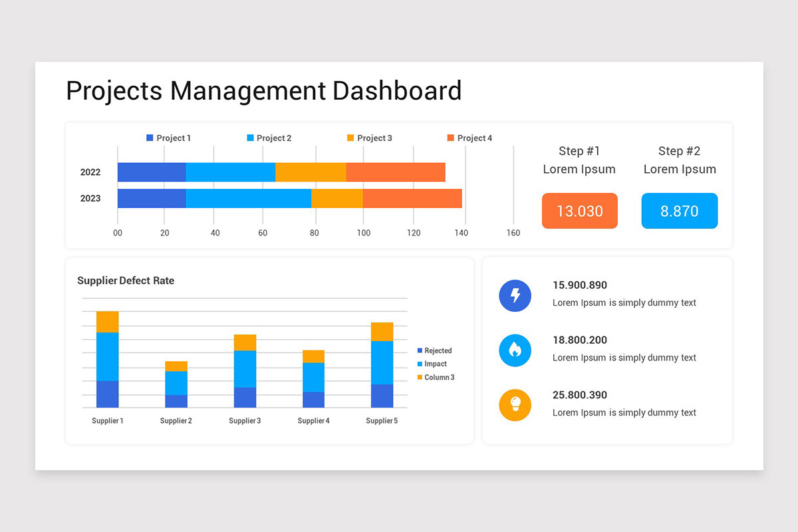Select the Project 3 legend square
Screen dimensions: 798x532
[x=350, y=138]
